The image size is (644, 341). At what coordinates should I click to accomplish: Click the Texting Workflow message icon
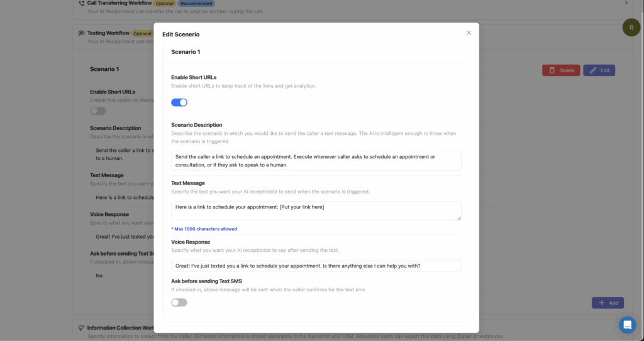point(81,33)
